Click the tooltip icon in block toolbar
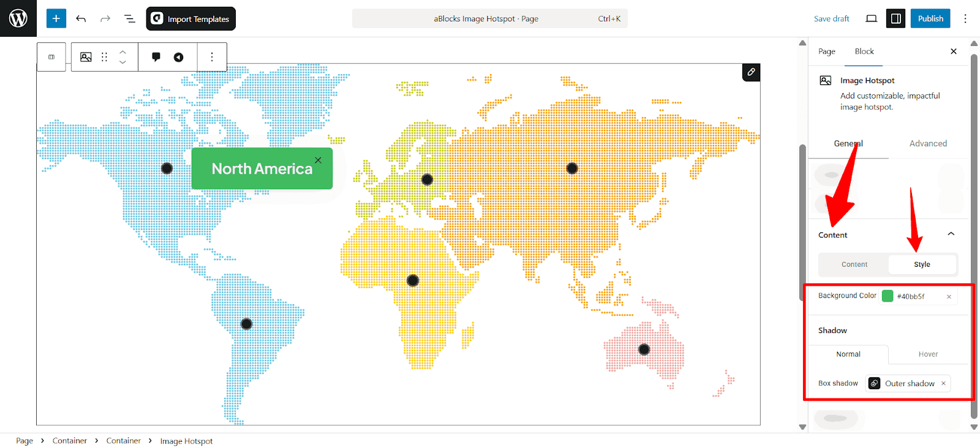Viewport: 980px width, 448px height. (156, 57)
